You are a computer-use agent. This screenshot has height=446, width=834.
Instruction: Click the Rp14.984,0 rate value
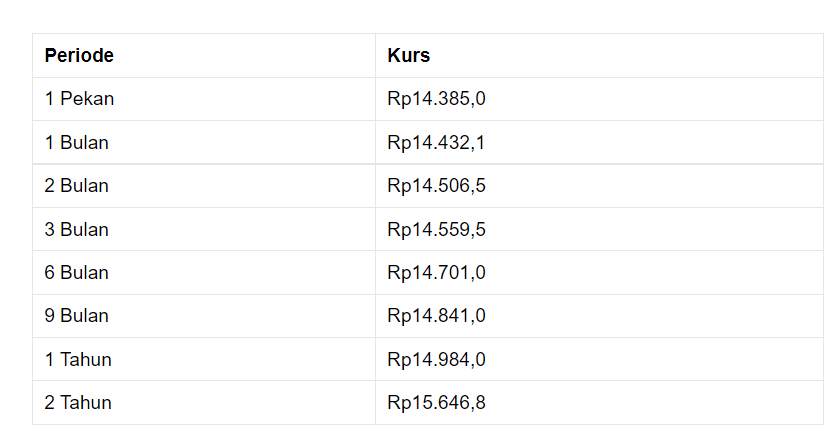click(x=436, y=360)
